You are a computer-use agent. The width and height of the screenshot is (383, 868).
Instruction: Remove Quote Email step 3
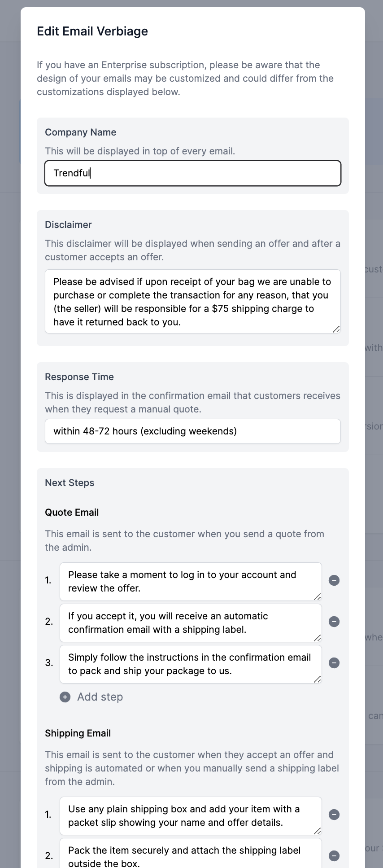pyautogui.click(x=334, y=663)
